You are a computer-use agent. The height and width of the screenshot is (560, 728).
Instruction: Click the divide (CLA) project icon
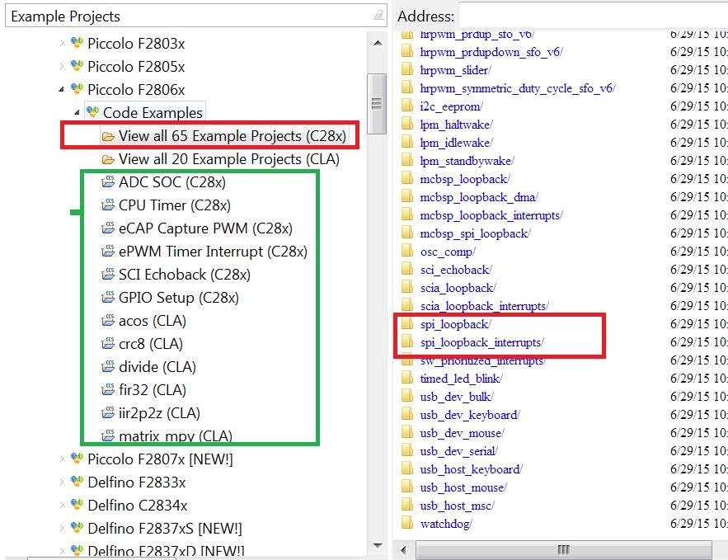click(108, 366)
